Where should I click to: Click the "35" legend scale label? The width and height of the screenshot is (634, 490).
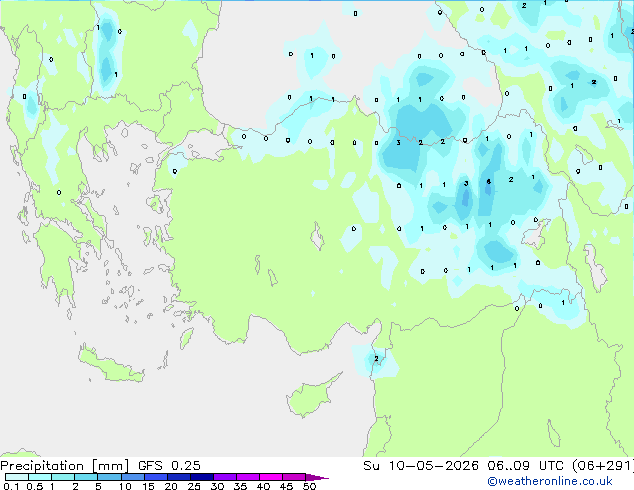click(x=240, y=486)
